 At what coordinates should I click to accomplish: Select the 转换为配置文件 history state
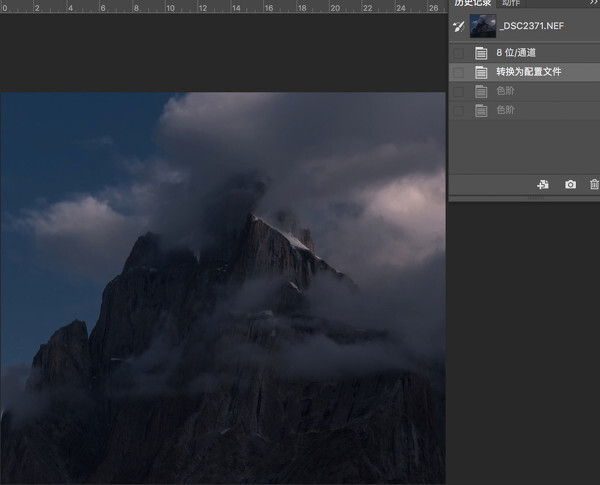pos(528,72)
